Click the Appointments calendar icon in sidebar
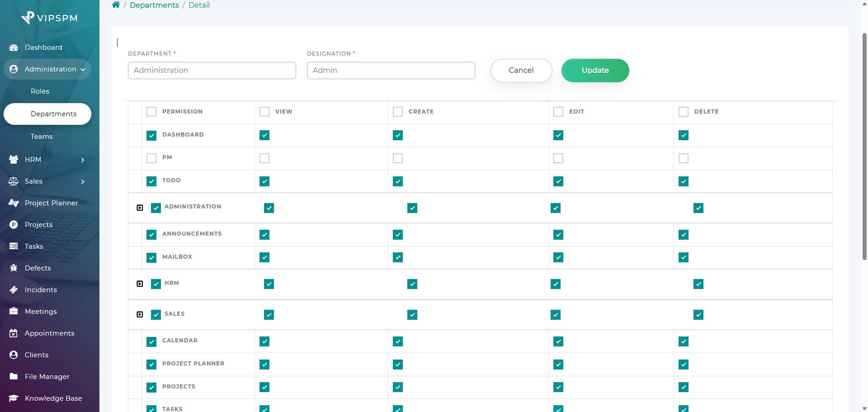Image resolution: width=868 pixels, height=412 pixels. pyautogui.click(x=14, y=333)
